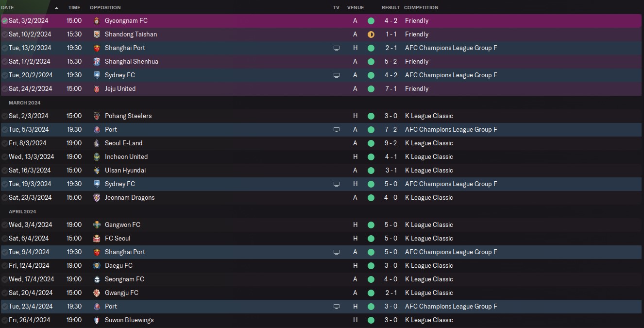This screenshot has height=328, width=644.
Task: Click the Gyeongnam FC club badge
Action: [x=97, y=21]
